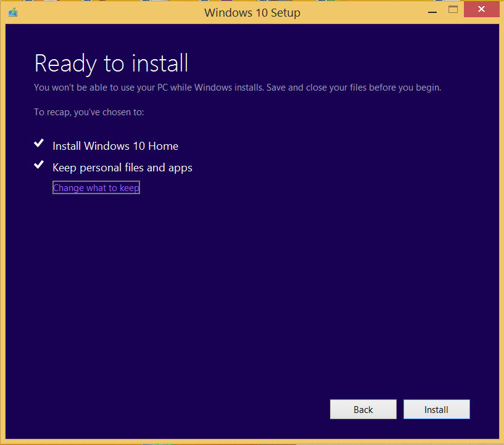Click the 'Windows 10 Setup' window title
Image resolution: width=504 pixels, height=445 pixels.
coord(252,13)
